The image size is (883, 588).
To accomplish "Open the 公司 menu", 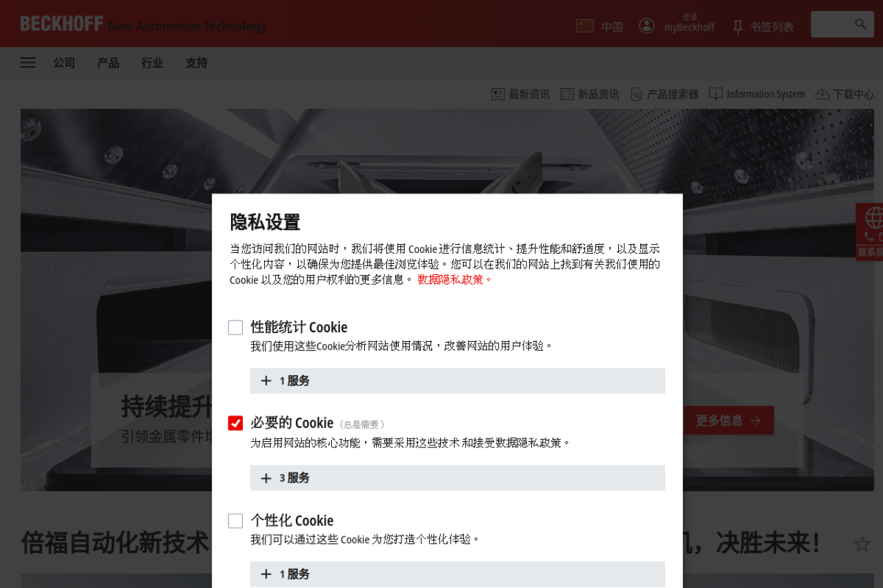I will pos(64,63).
